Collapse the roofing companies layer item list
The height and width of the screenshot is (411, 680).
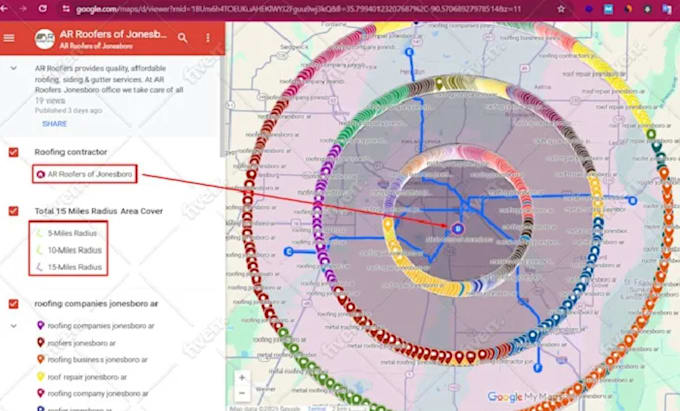[13, 326]
